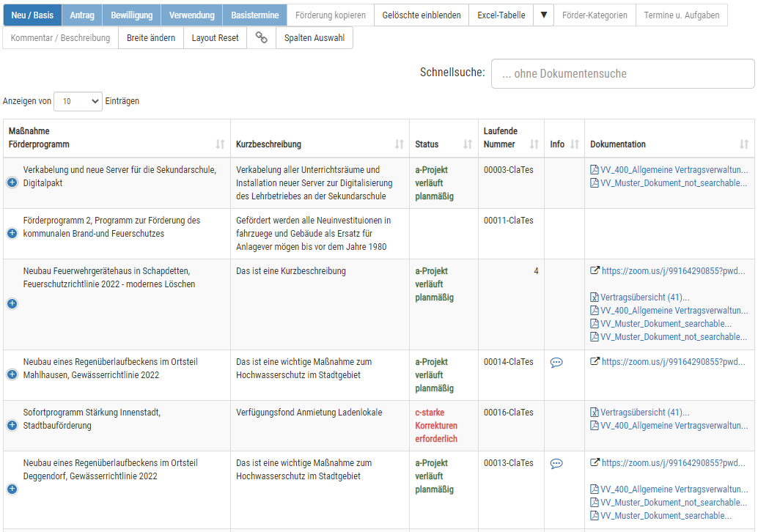The image size is (758, 532).
Task: Click Förderung kopieren button
Action: 331,15
